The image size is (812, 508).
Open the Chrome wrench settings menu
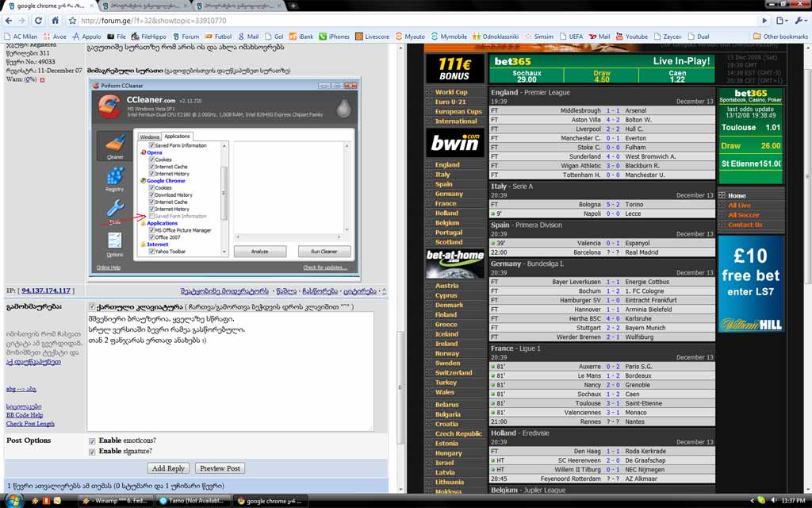[x=801, y=21]
